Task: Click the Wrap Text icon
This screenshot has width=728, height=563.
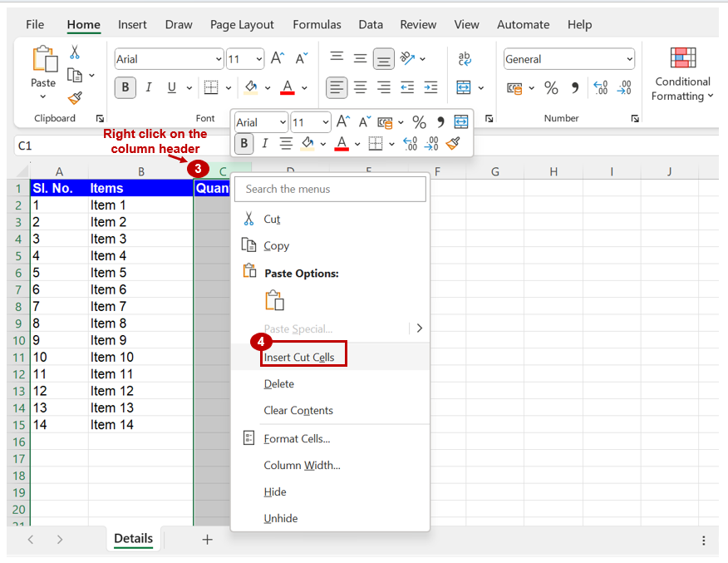Action: tap(465, 58)
